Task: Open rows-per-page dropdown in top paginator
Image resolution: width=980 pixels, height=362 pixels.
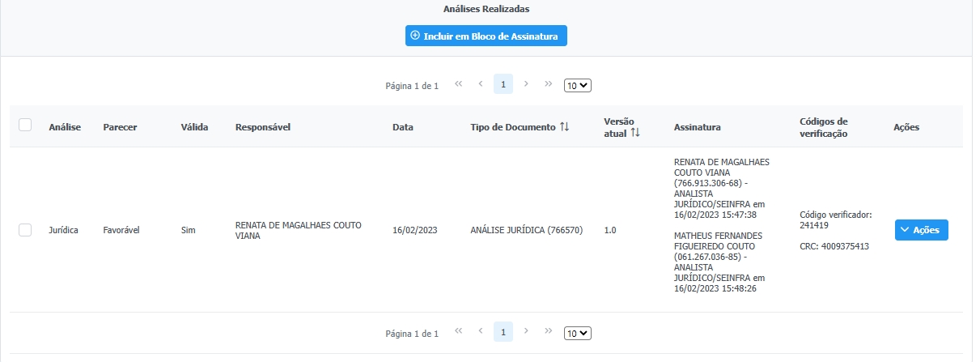Action: [x=578, y=85]
